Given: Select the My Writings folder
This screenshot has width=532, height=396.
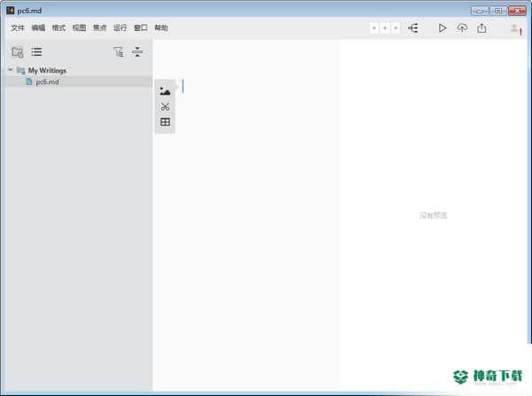Looking at the screenshot, I should point(47,70).
